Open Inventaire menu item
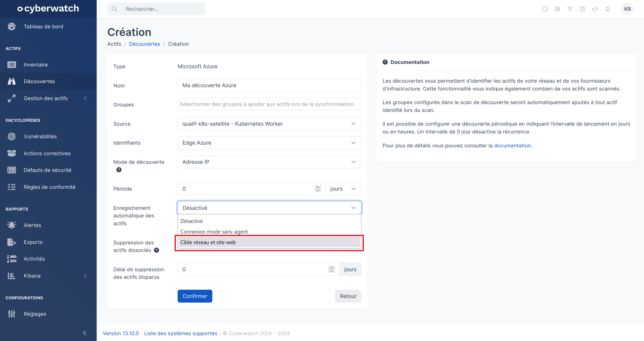The image size is (644, 341). [x=48, y=65]
